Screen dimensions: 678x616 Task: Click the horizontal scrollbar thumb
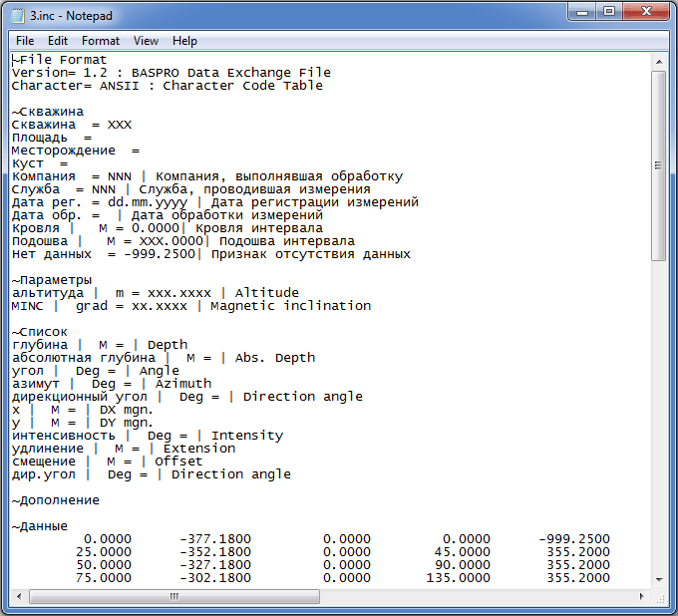173,597
